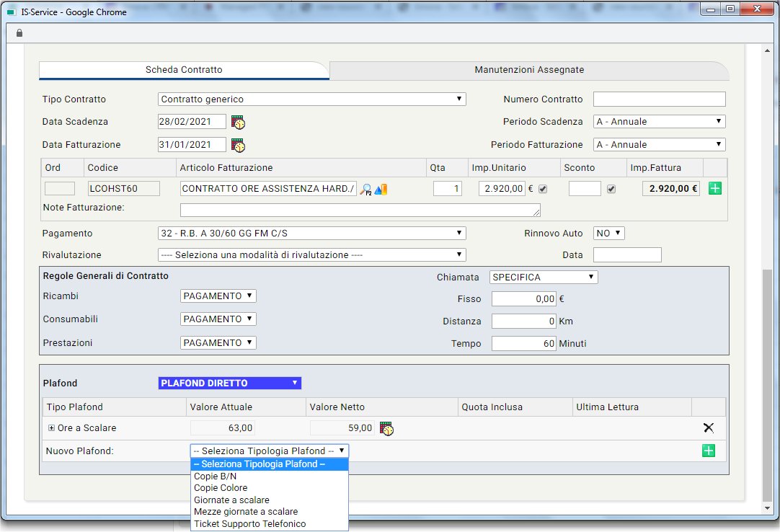Expand the Ore a Scalare row

[x=51, y=428]
